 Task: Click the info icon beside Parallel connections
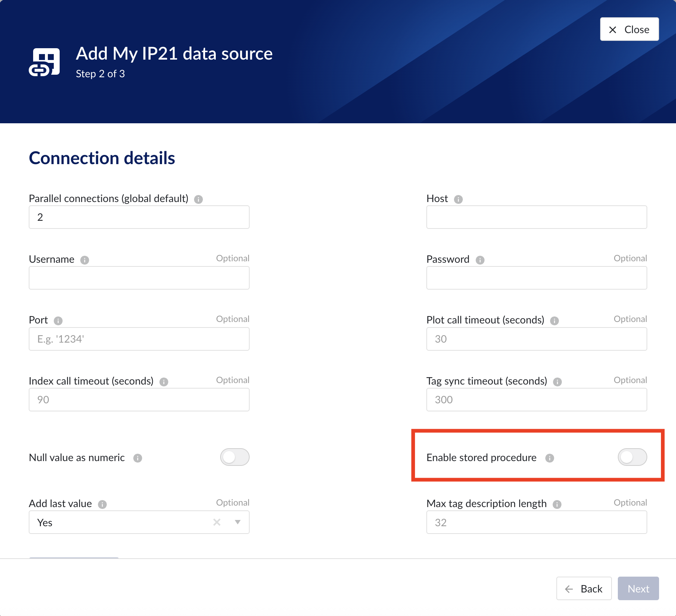tap(198, 199)
